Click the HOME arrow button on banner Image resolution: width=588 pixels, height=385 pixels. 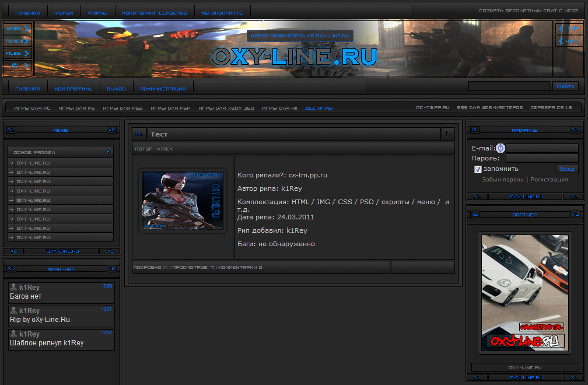click(17, 29)
